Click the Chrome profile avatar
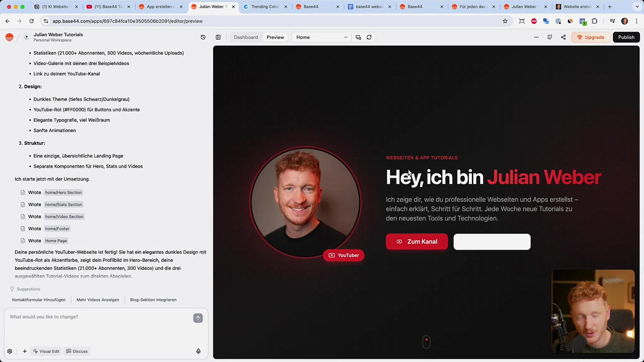The image size is (644, 362). click(624, 21)
